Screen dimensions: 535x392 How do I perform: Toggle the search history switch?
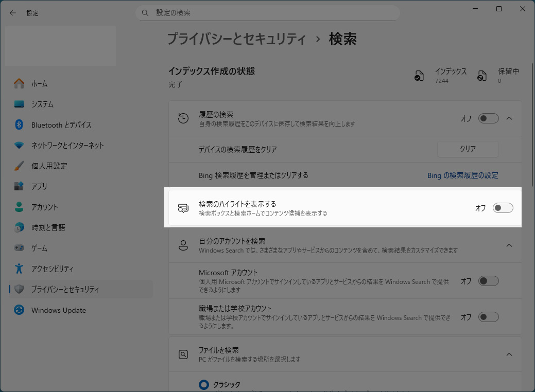click(488, 118)
